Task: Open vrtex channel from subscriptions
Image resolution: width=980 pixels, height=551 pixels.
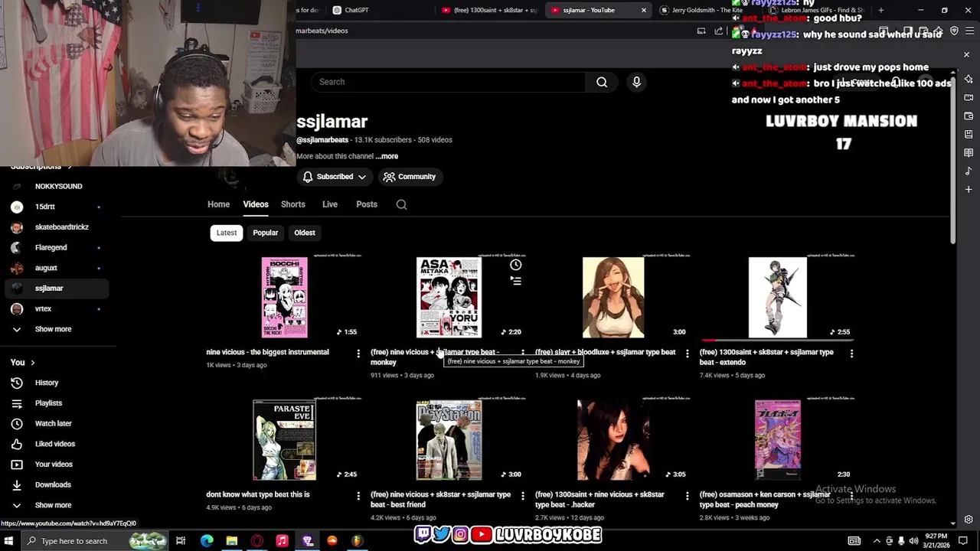Action: (x=43, y=309)
